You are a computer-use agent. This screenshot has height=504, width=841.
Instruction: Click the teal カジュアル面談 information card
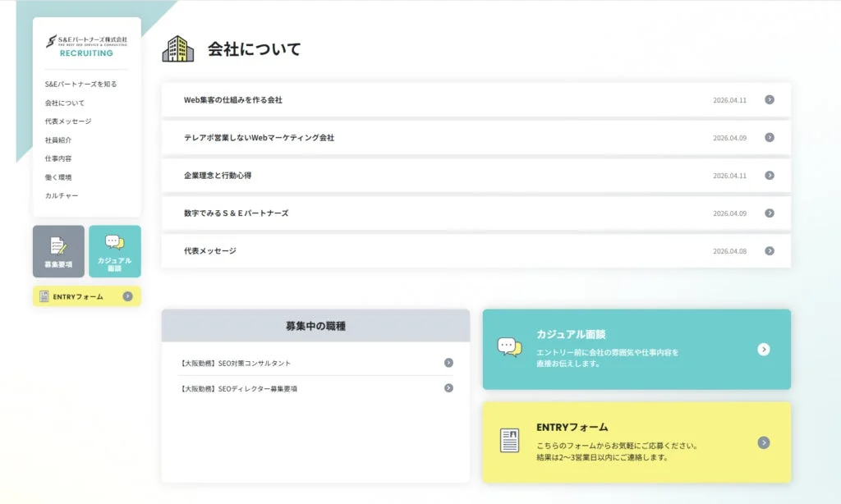636,350
